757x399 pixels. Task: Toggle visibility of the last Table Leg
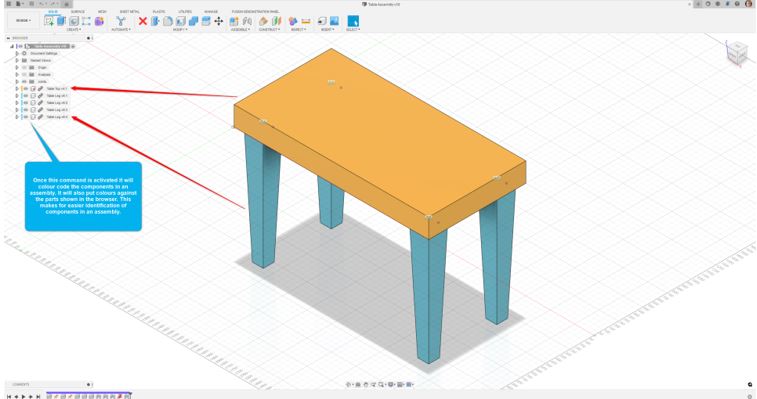point(26,117)
